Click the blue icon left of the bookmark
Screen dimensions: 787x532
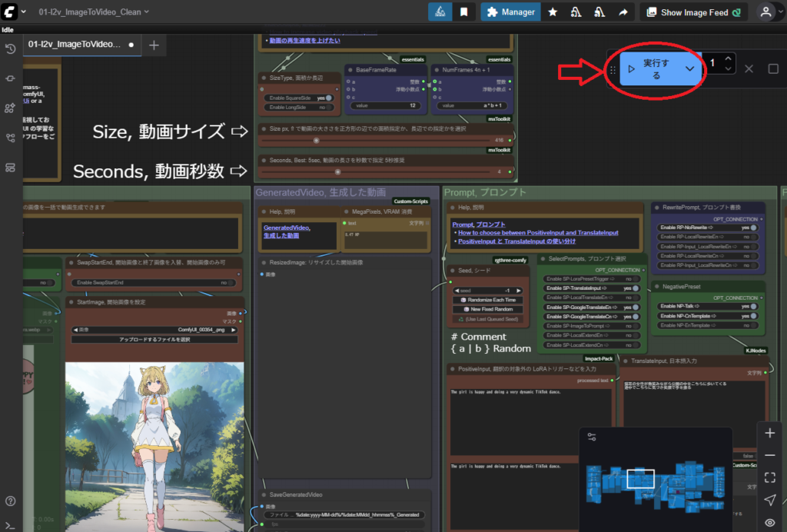[x=440, y=12]
